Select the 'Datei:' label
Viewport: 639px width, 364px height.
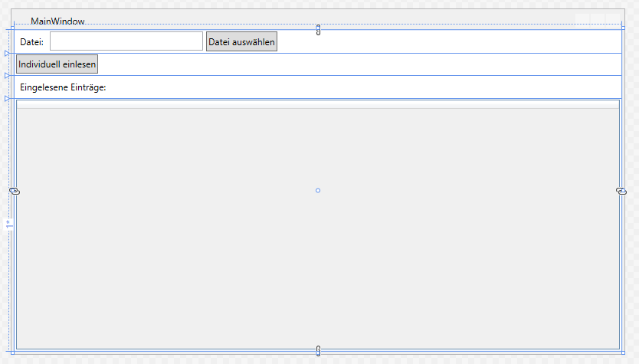click(x=31, y=41)
